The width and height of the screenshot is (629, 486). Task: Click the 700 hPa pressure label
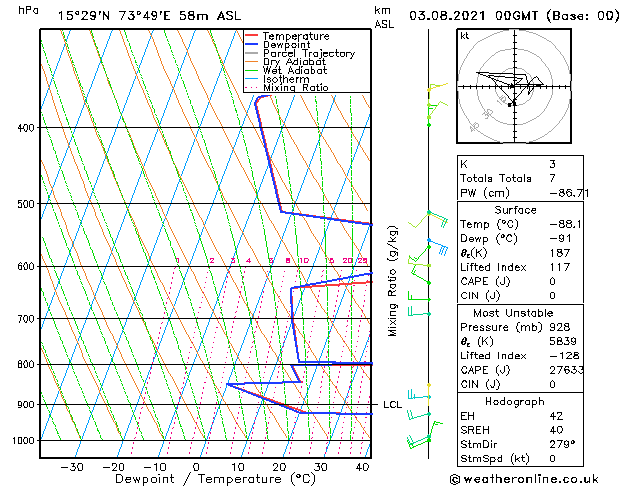[26, 319]
